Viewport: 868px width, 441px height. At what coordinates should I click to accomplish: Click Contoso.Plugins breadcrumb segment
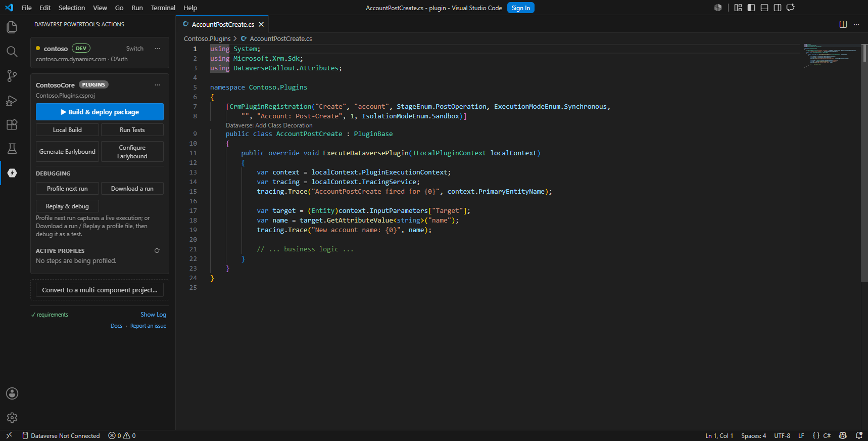(207, 38)
